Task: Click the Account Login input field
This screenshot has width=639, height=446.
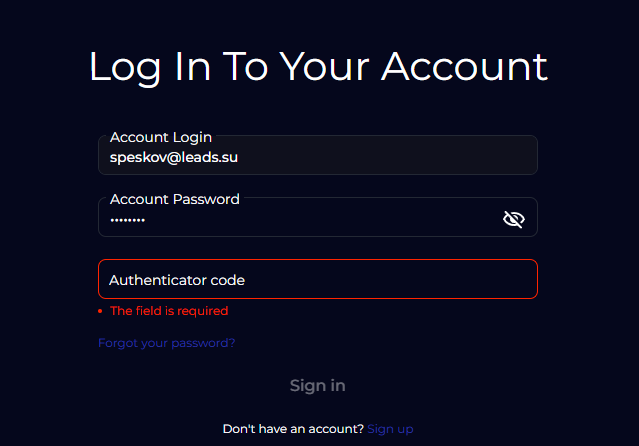Action: click(x=318, y=157)
